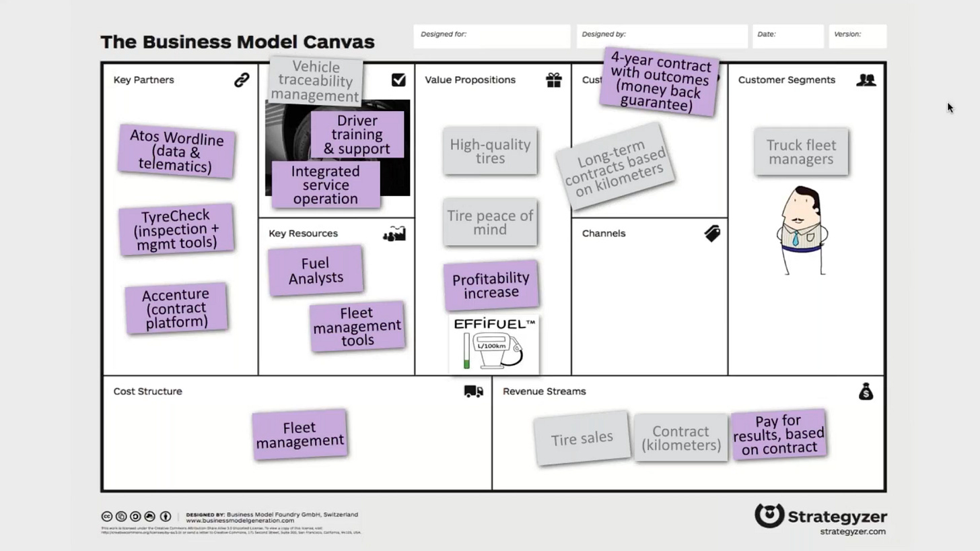Select the Atos Wordline sticky note
The image size is (980, 551).
coord(176,152)
